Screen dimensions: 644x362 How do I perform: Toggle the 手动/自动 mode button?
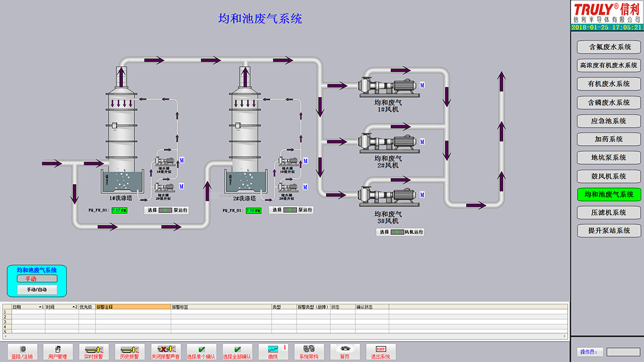coord(37,290)
